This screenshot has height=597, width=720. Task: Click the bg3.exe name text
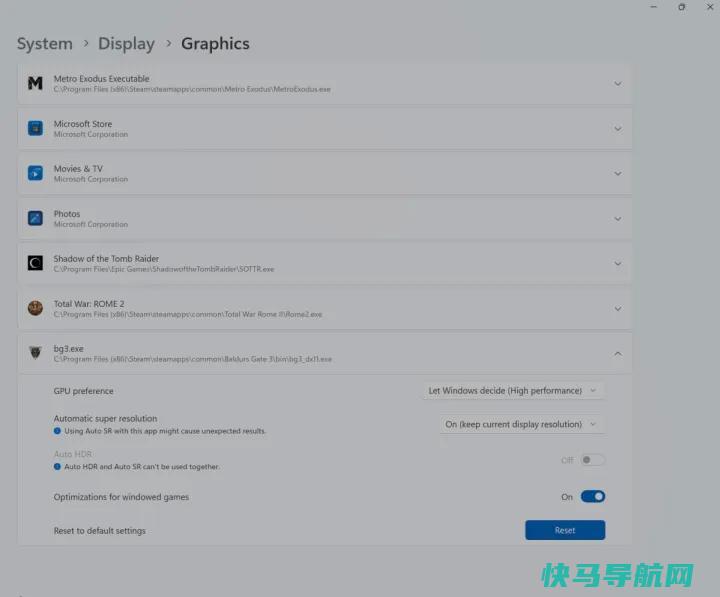(x=68, y=349)
